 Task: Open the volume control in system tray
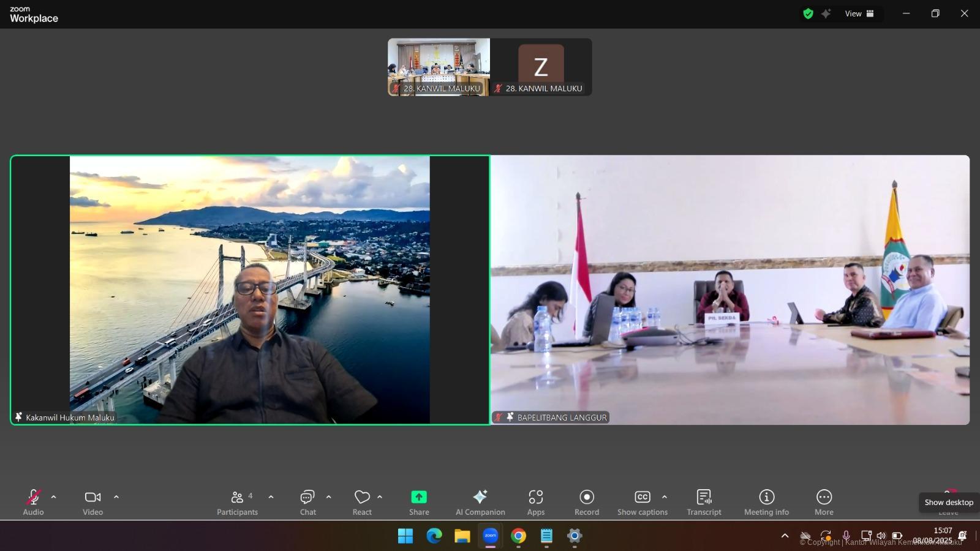(881, 536)
